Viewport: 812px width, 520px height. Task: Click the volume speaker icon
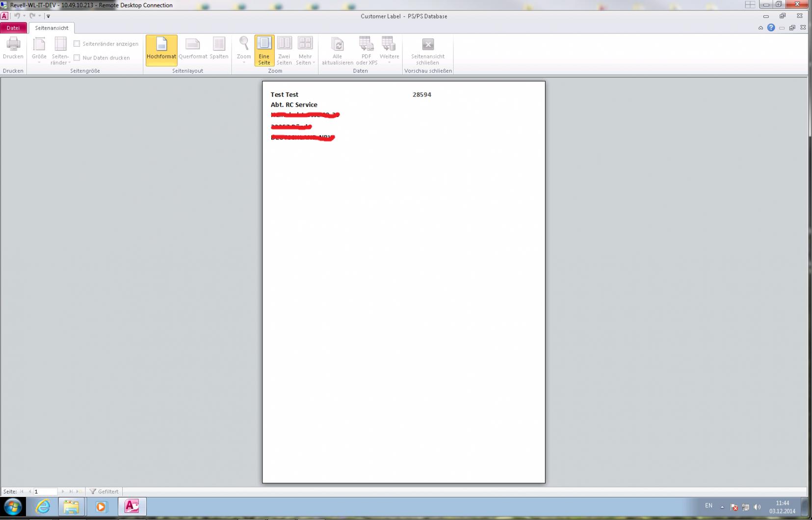[757, 507]
